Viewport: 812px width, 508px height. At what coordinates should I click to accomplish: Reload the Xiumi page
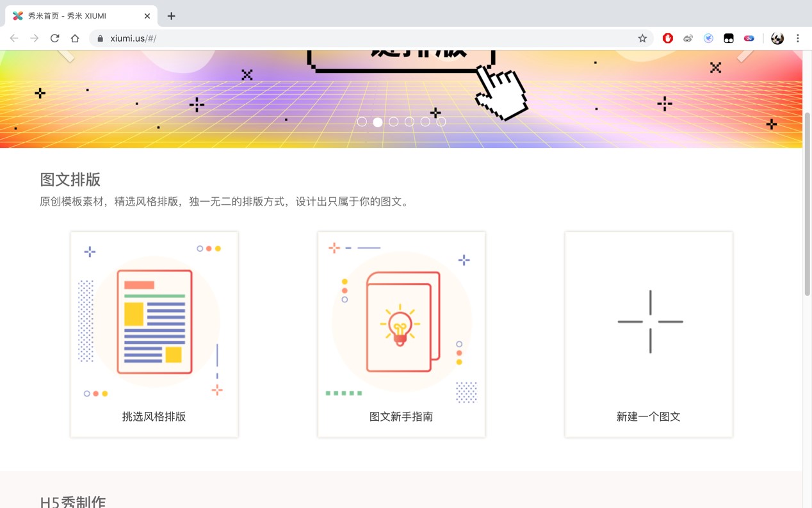click(54, 38)
